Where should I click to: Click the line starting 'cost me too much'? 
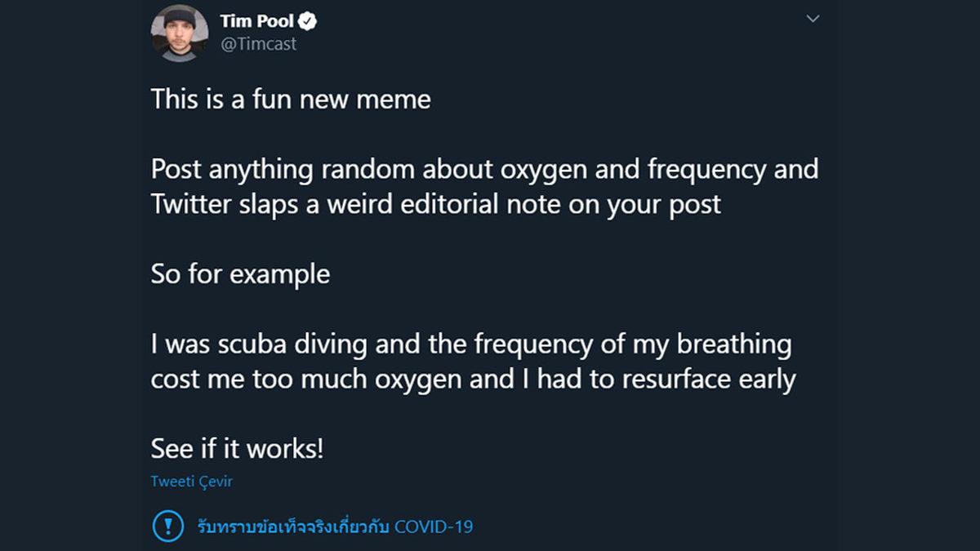[473, 379]
